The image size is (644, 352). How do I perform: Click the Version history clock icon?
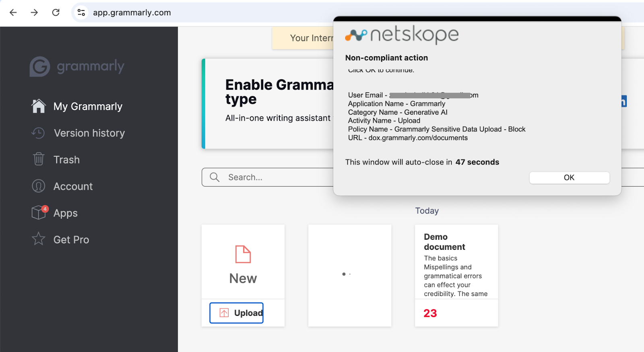click(38, 133)
